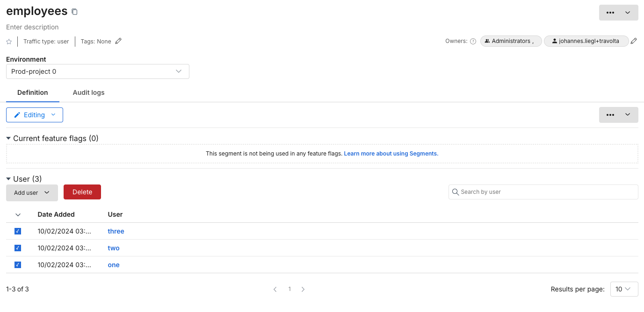The width and height of the screenshot is (644, 312).
Task: Click the search magnifier icon
Action: click(455, 192)
